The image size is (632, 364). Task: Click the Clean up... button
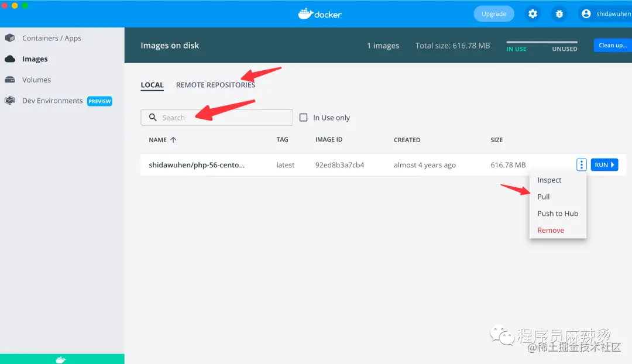[x=613, y=45]
